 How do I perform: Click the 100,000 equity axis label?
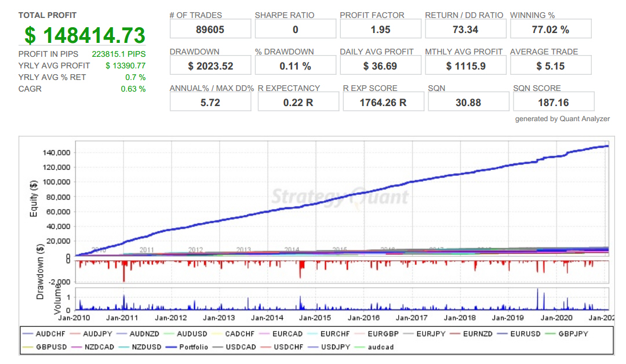click(x=56, y=183)
